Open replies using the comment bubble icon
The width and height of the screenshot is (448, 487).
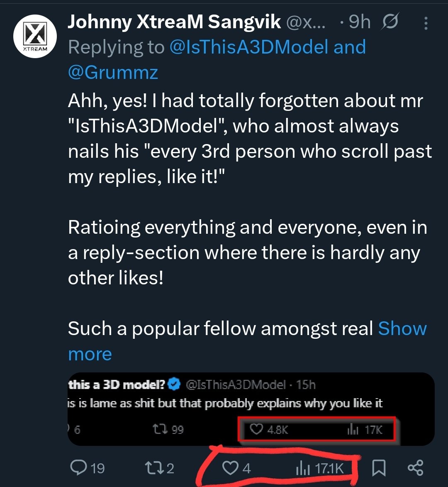79,467
